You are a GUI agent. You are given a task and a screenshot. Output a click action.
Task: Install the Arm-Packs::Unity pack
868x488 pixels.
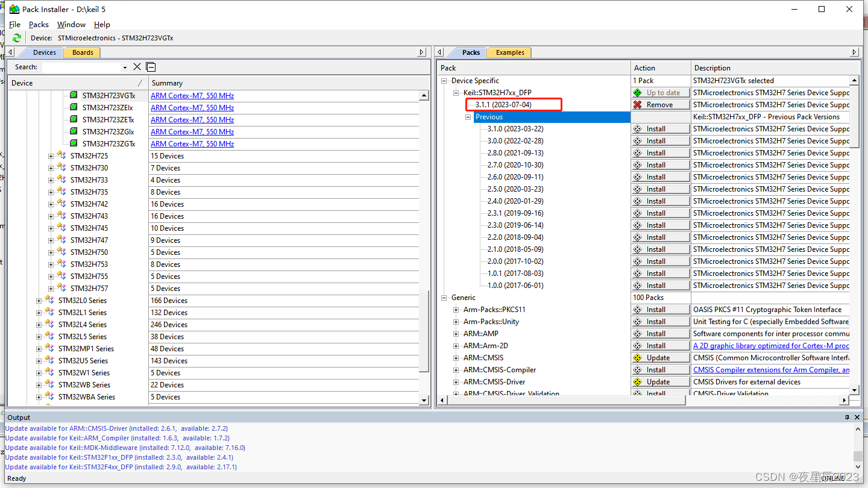(x=661, y=322)
